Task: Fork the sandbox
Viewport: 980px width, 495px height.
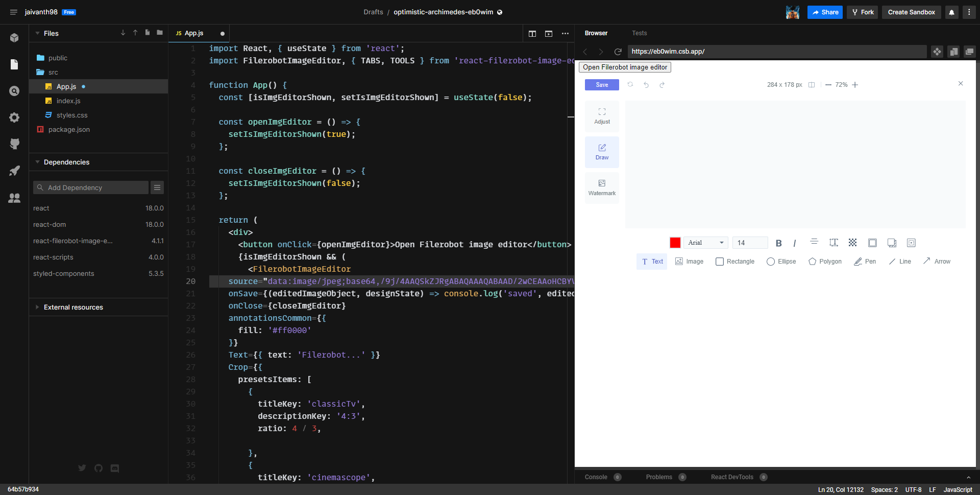Action: 862,12
